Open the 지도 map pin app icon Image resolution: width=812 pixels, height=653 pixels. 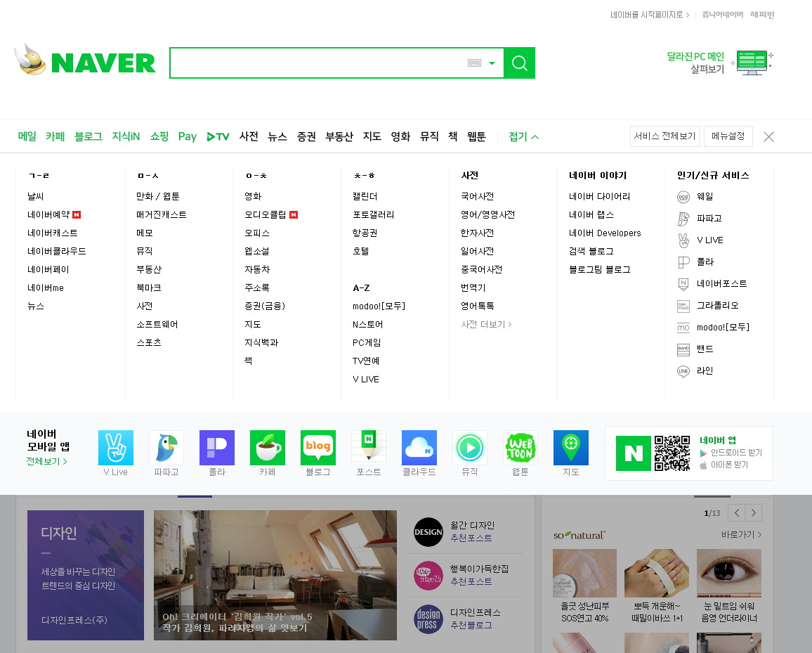570,448
